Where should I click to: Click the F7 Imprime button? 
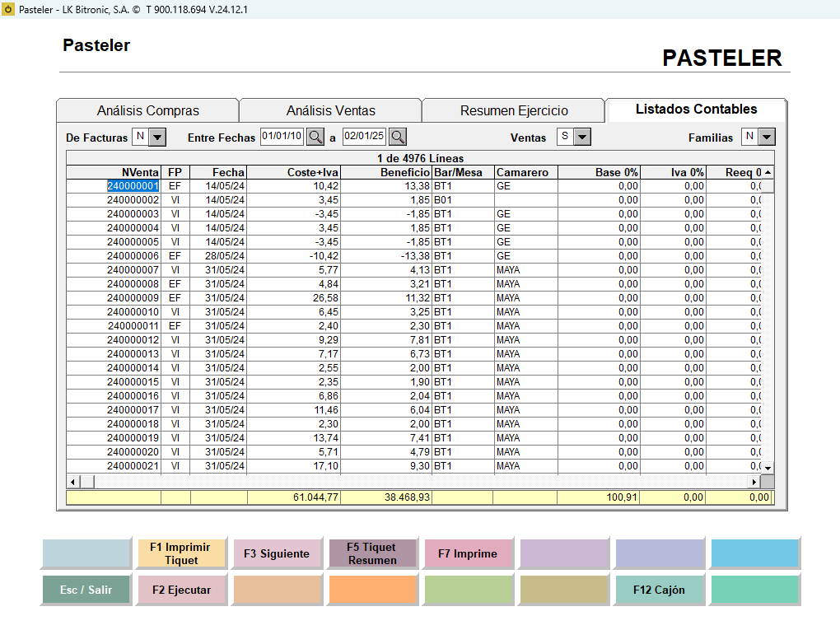468,553
